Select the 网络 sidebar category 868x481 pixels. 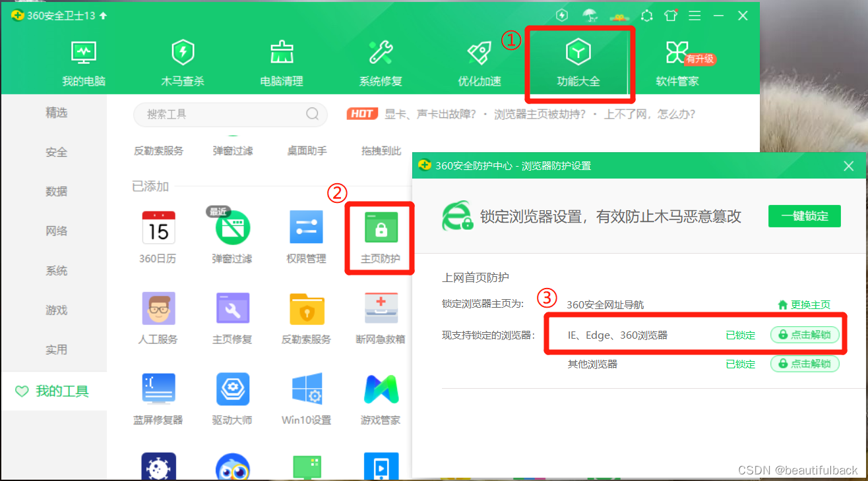[x=56, y=231]
